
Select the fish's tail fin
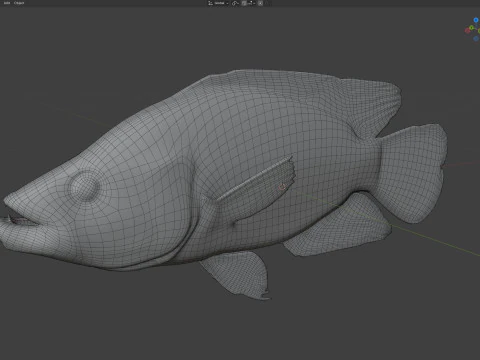(x=412, y=173)
